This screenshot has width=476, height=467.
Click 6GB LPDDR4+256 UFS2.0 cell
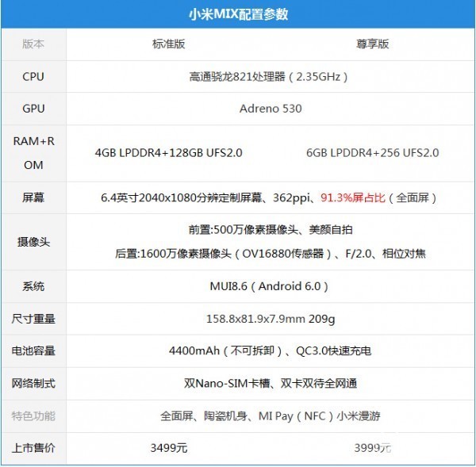[x=373, y=153]
